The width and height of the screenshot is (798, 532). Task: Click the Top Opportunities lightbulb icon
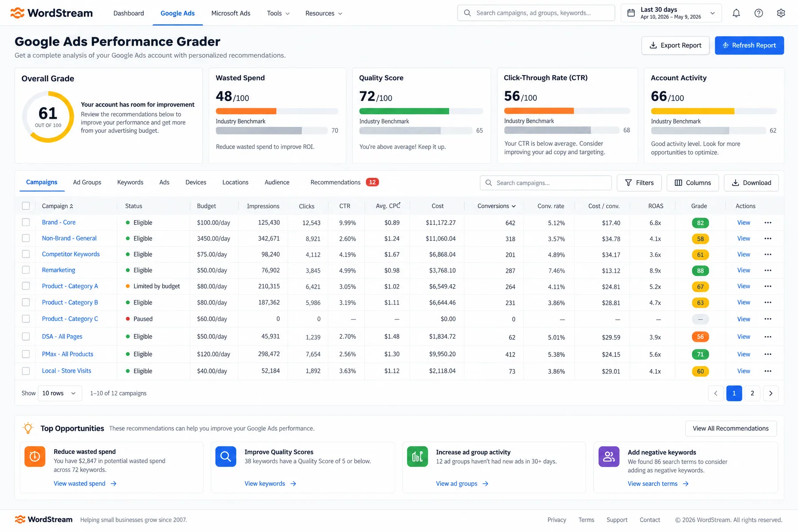coord(28,428)
